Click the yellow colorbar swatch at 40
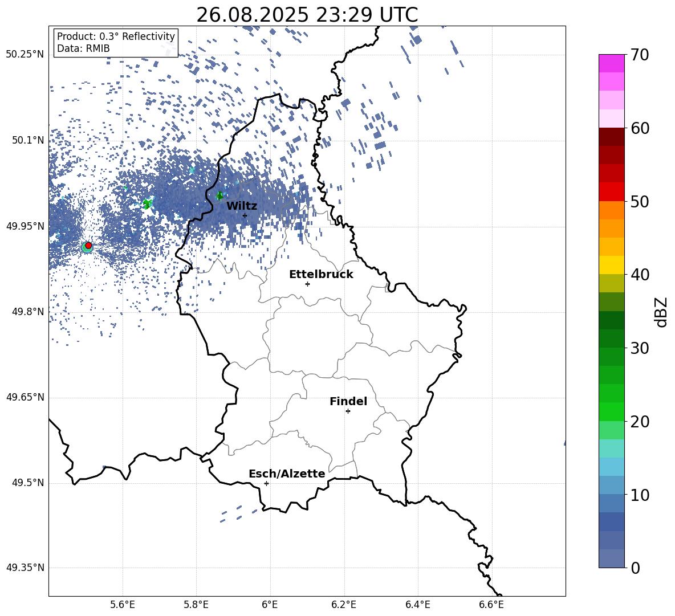The width and height of the screenshot is (675, 616). pos(611,265)
